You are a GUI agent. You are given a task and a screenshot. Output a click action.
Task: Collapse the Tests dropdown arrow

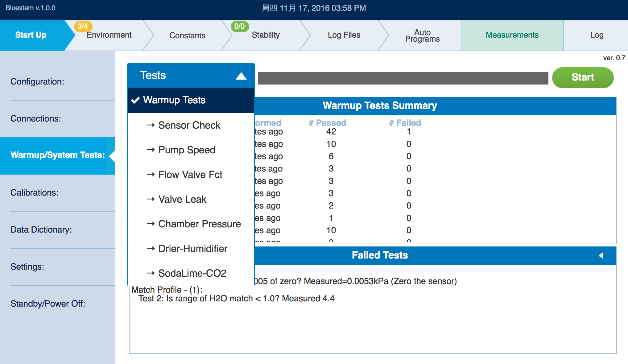pyautogui.click(x=241, y=76)
